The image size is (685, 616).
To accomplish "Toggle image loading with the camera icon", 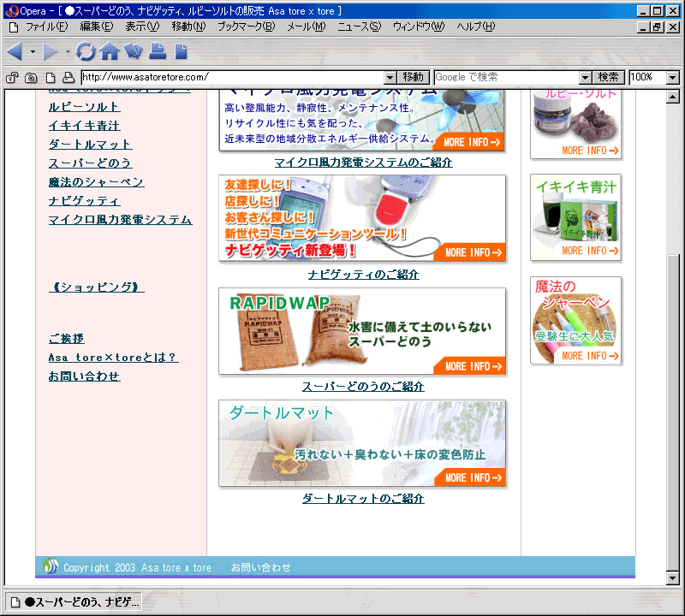I will (31, 78).
